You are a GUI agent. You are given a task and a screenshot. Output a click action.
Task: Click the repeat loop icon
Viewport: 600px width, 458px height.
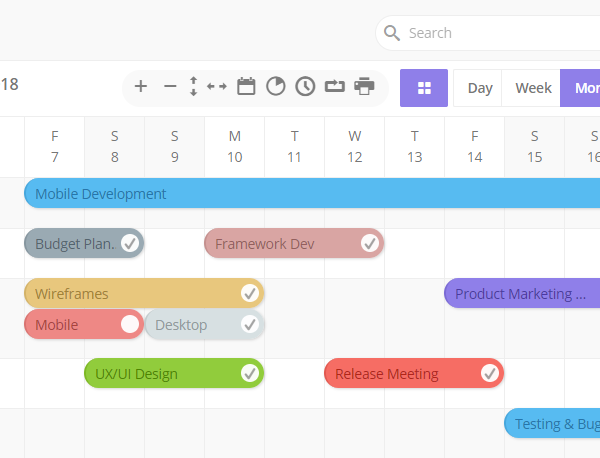(x=335, y=87)
